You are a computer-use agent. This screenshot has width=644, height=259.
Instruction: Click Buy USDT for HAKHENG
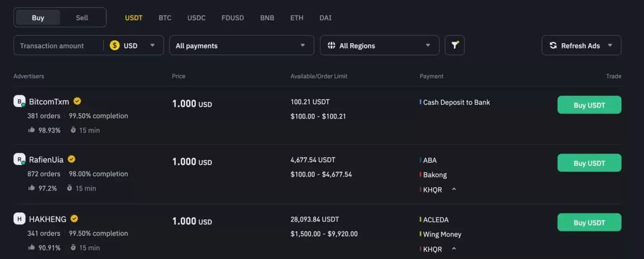(x=589, y=223)
